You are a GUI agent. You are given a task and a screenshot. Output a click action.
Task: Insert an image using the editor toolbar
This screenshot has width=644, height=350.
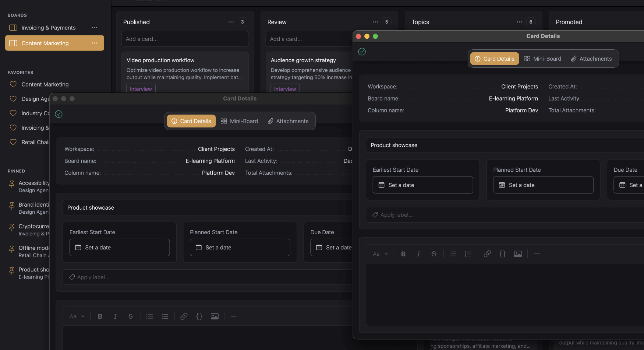click(518, 253)
